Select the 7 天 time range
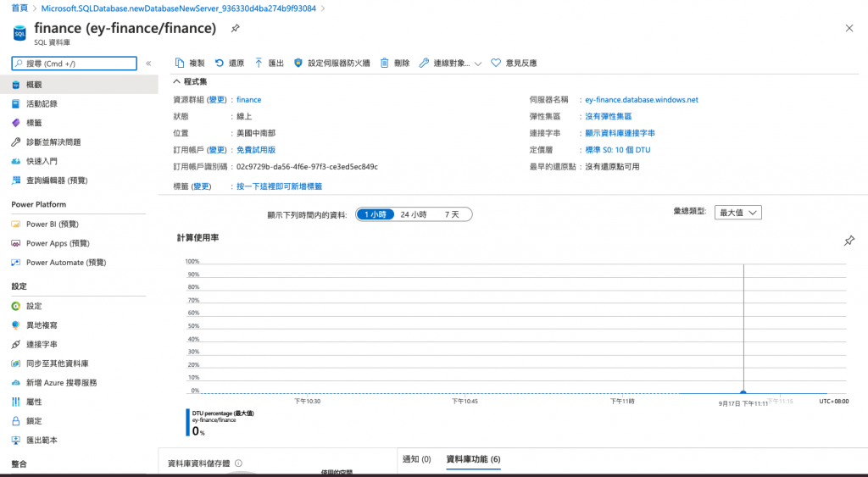This screenshot has width=868, height=477. point(452,214)
